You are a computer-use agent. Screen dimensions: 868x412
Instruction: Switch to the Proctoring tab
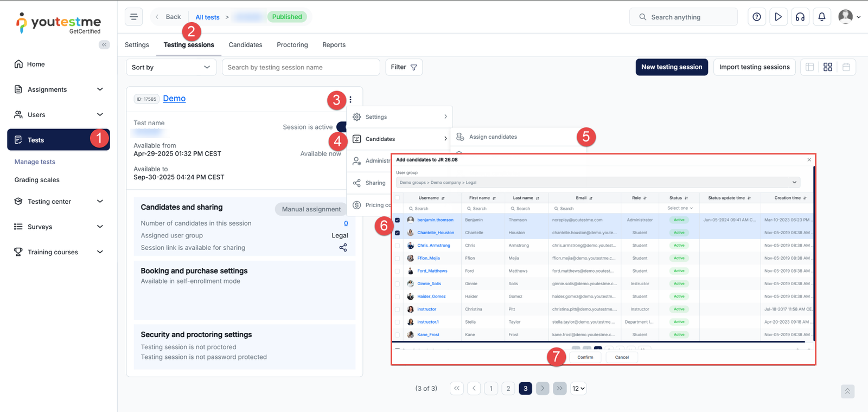coord(292,45)
